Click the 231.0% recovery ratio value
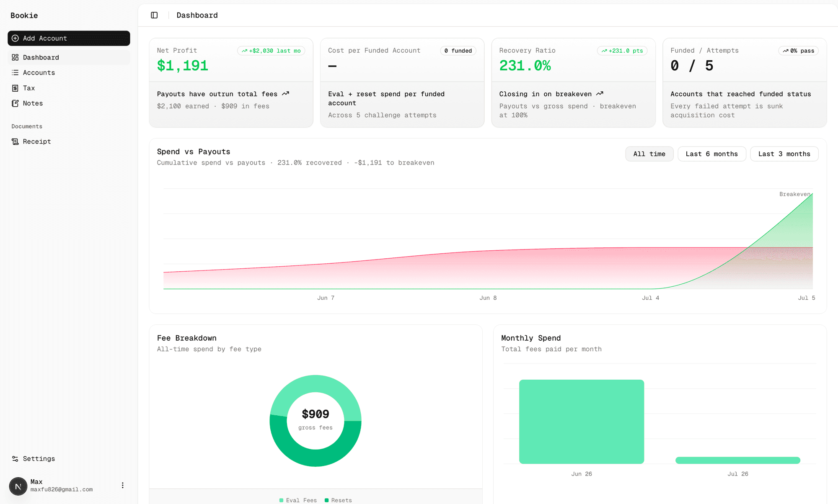The width and height of the screenshot is (838, 504). (x=525, y=66)
